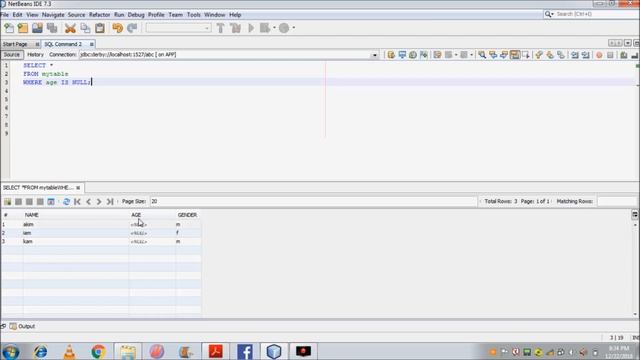Viewport: 640px width, 360px height.
Task: Click the Refresh Records icon
Action: click(66, 202)
